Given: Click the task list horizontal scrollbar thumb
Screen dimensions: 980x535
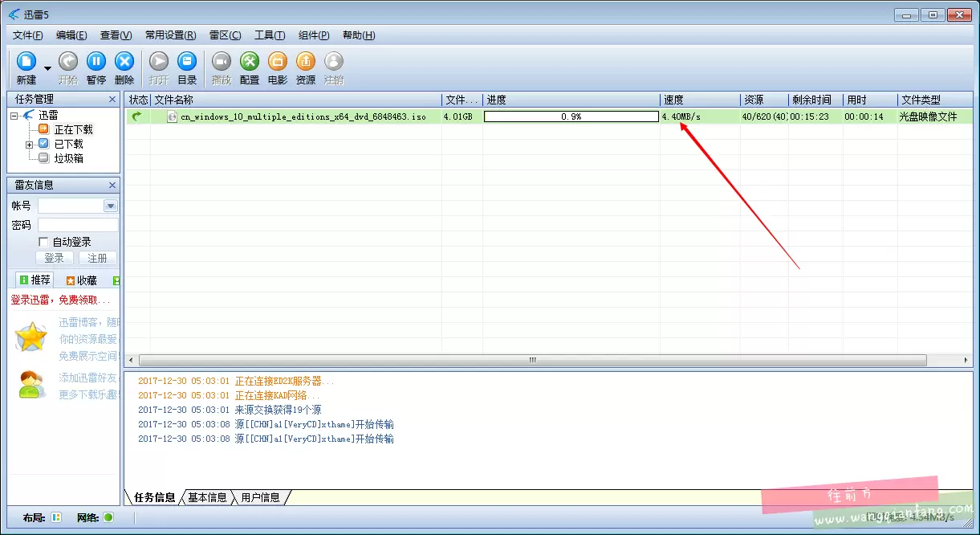Looking at the screenshot, I should click(x=532, y=361).
